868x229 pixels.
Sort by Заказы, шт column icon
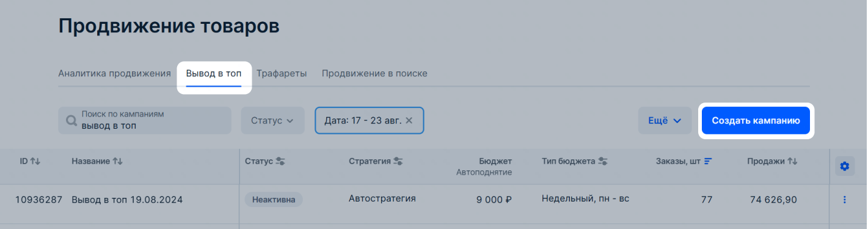click(708, 161)
